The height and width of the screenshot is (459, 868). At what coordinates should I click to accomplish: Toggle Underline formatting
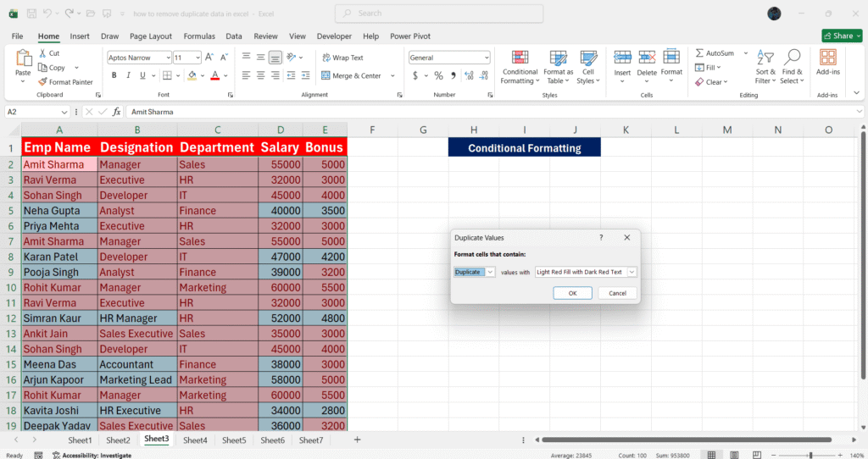click(142, 75)
